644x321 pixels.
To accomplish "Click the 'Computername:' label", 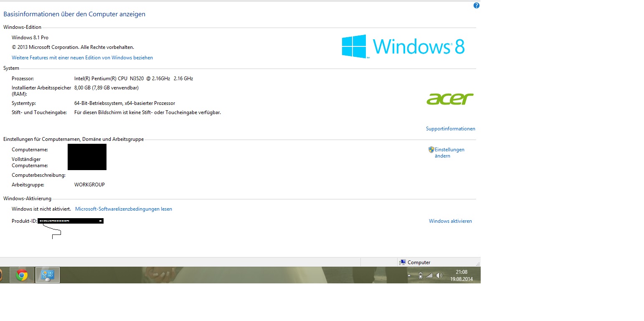I will tap(30, 150).
